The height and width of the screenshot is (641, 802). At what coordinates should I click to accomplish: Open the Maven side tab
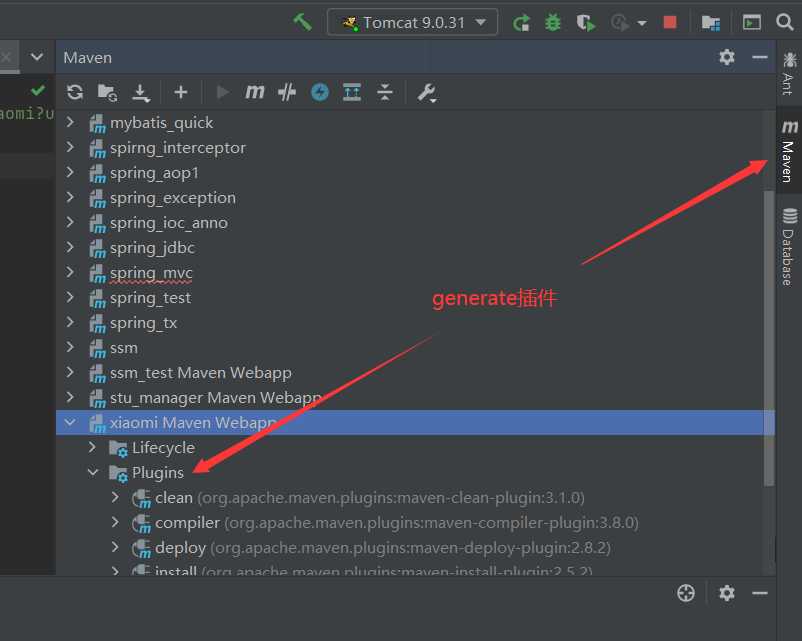(x=789, y=150)
